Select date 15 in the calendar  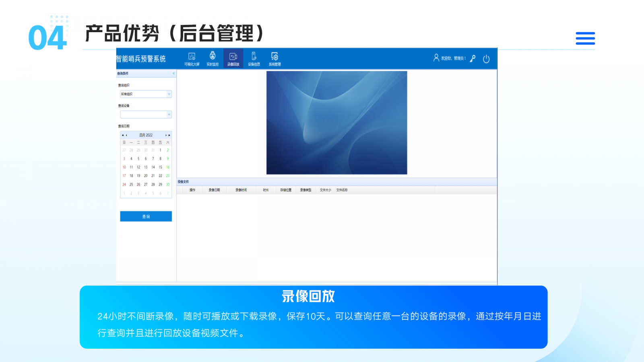[x=160, y=167]
